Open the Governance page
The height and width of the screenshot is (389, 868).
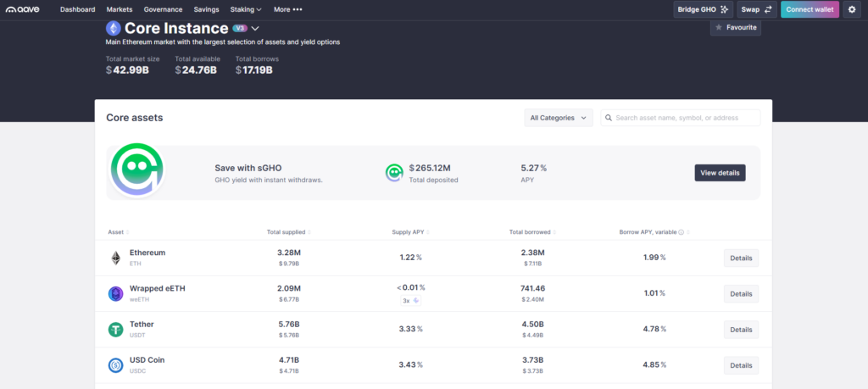(163, 9)
